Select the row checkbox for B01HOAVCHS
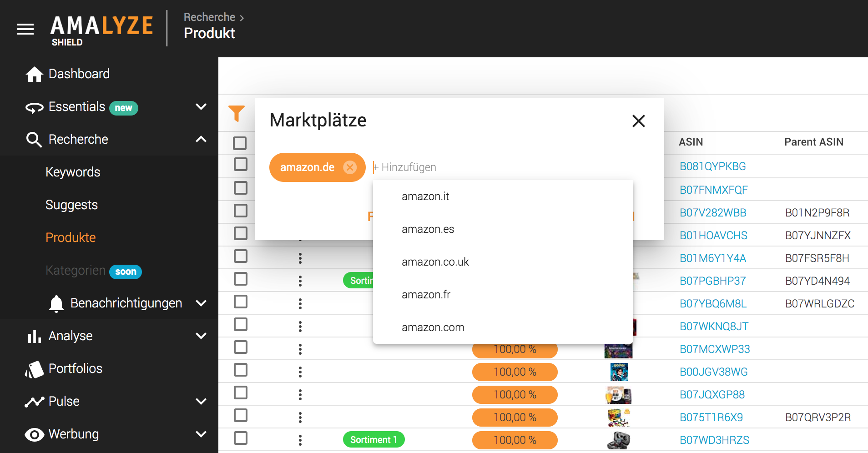Viewport: 868px width, 453px height. click(241, 233)
